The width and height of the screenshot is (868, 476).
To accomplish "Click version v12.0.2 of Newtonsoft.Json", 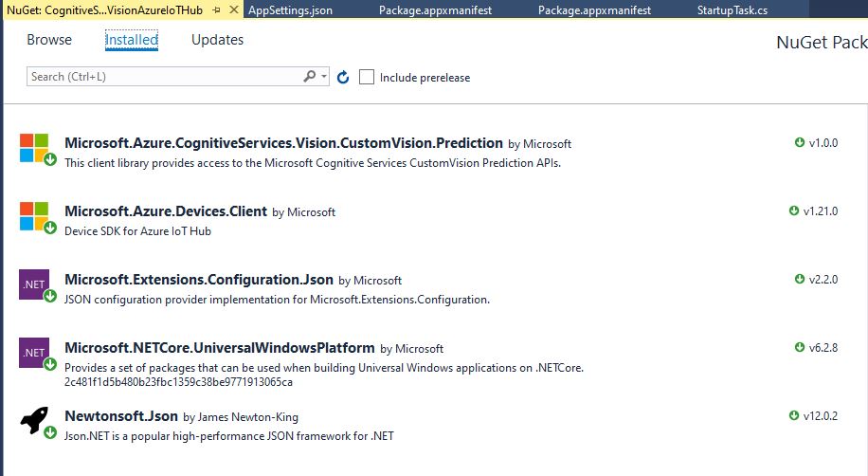I will coord(820,416).
